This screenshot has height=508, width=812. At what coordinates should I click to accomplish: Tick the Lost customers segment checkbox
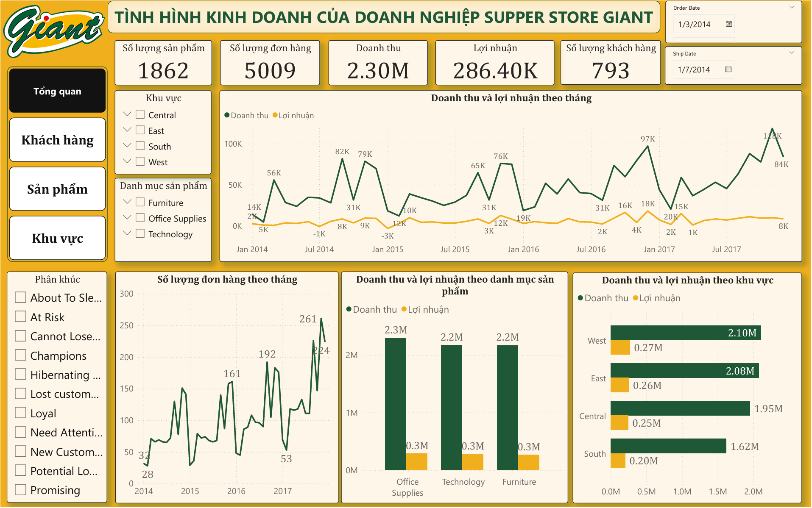20,393
